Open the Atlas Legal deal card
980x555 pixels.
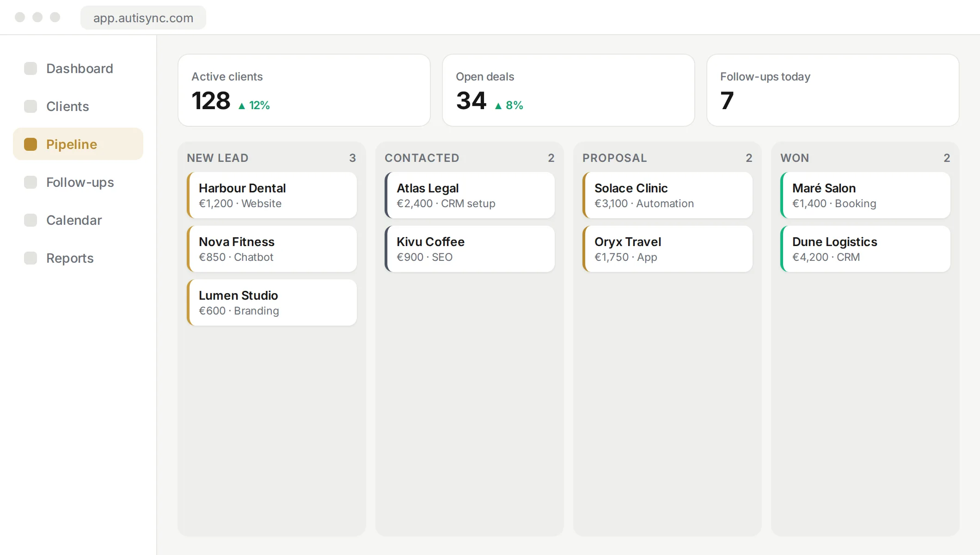pos(470,195)
